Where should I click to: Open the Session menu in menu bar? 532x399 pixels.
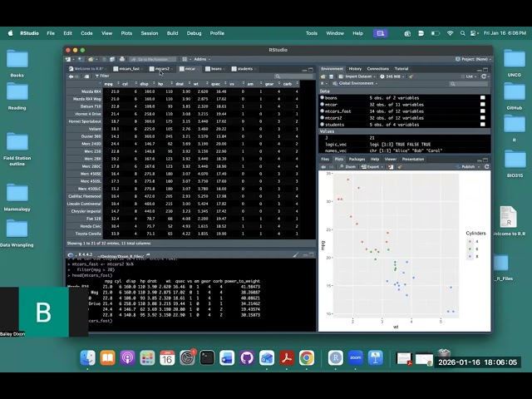point(149,33)
